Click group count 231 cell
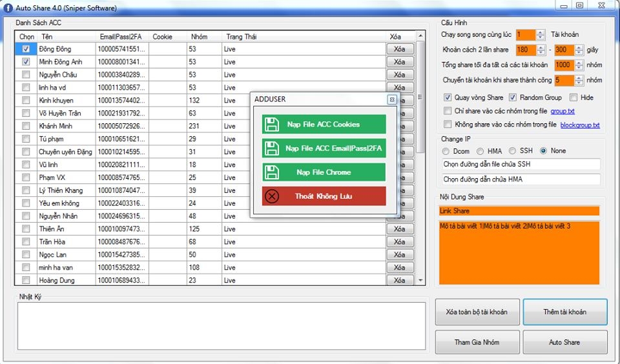The height and width of the screenshot is (364, 620). click(x=204, y=126)
